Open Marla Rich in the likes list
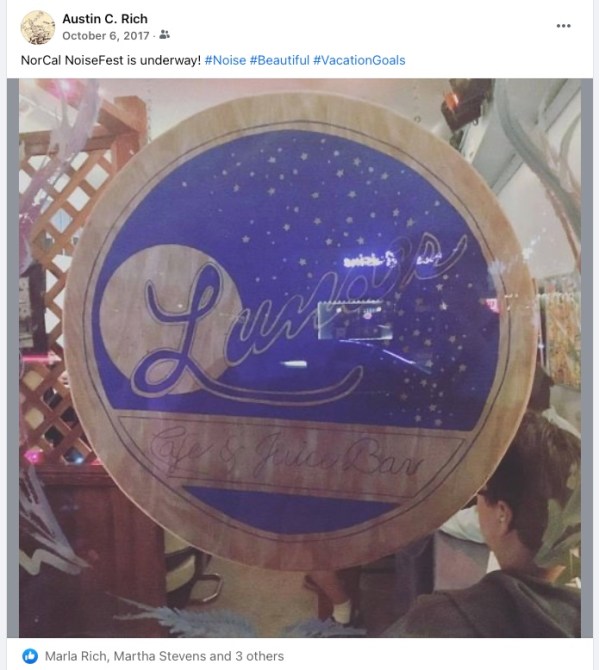The width and height of the screenshot is (599, 670). pyautogui.click(x=75, y=656)
